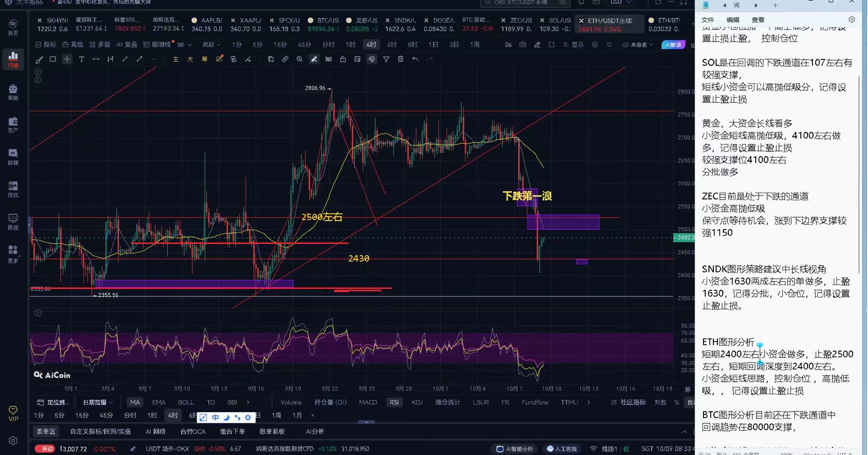Click the 2500左右 chart label
This screenshot has height=455, width=868.
(322, 217)
